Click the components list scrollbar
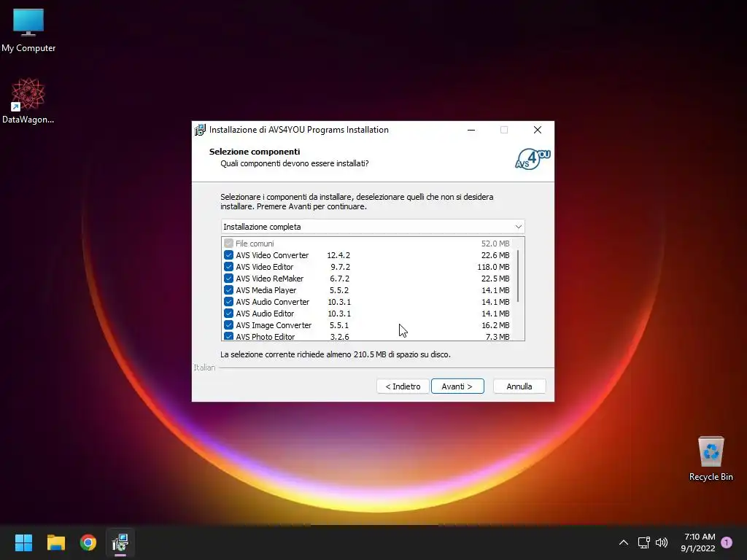 [x=519, y=276]
